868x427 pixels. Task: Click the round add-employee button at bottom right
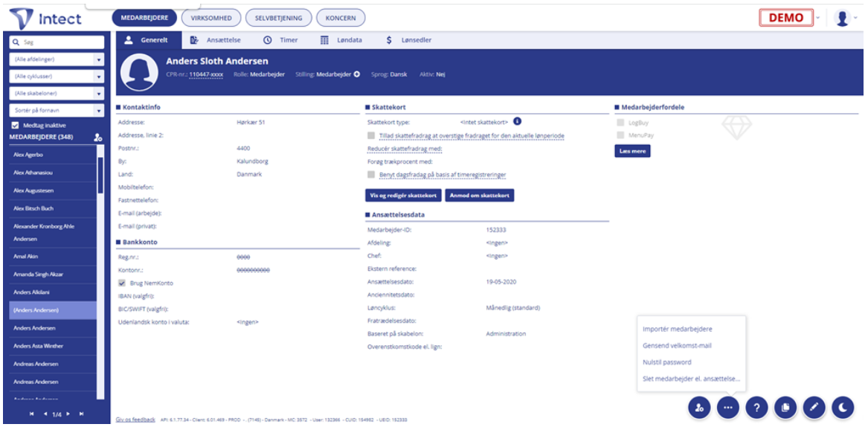tap(699, 408)
